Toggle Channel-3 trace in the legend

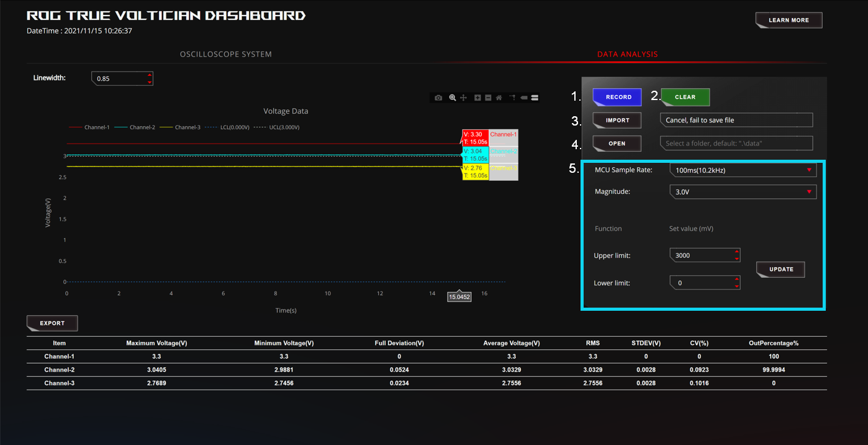180,127
